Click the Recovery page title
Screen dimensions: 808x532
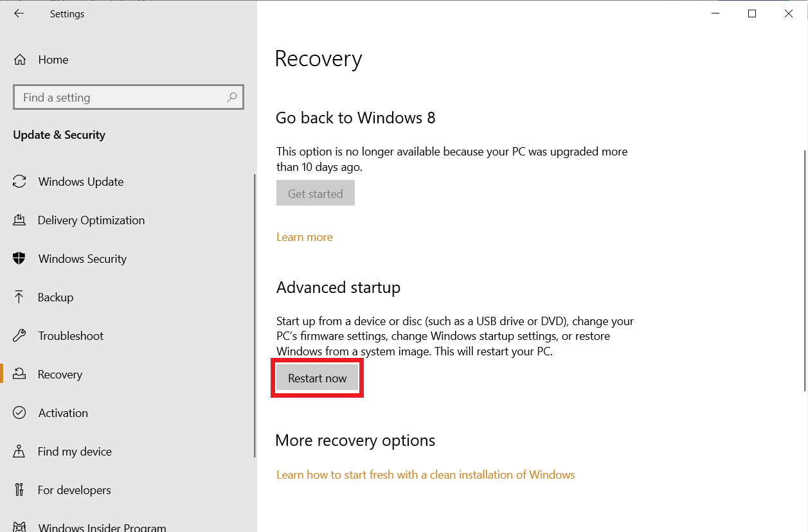point(318,58)
